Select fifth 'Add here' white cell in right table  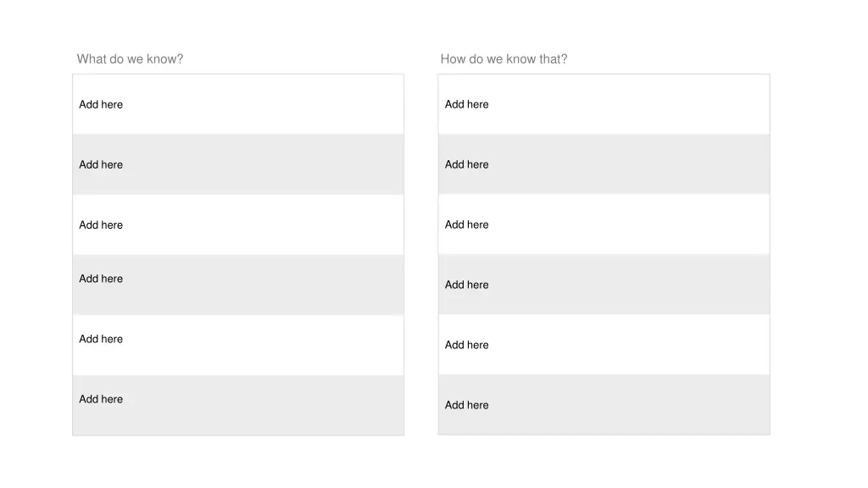[x=604, y=345]
